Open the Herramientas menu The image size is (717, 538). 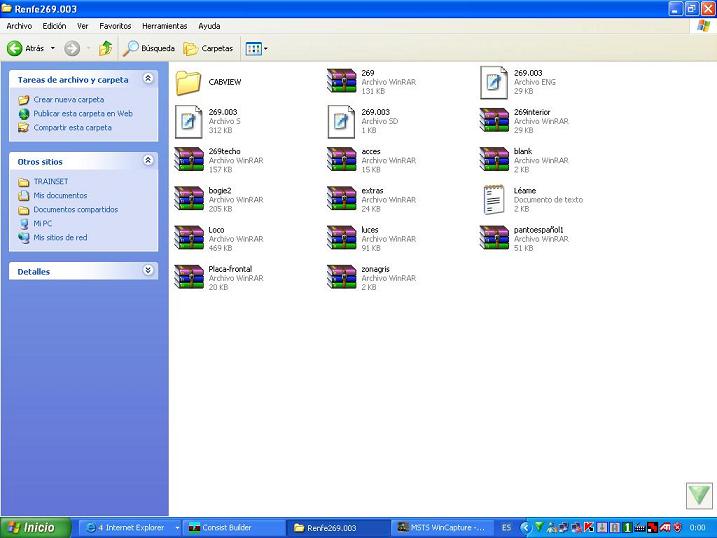164,26
